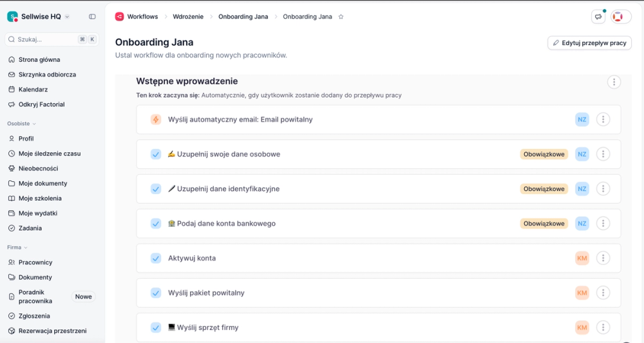This screenshot has height=343, width=644.
Task: Open the announcements megaphone icon
Action: 598,17
